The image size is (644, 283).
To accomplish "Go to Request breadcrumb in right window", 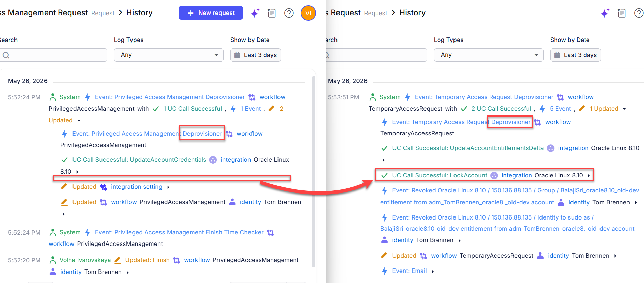I will coord(376,13).
